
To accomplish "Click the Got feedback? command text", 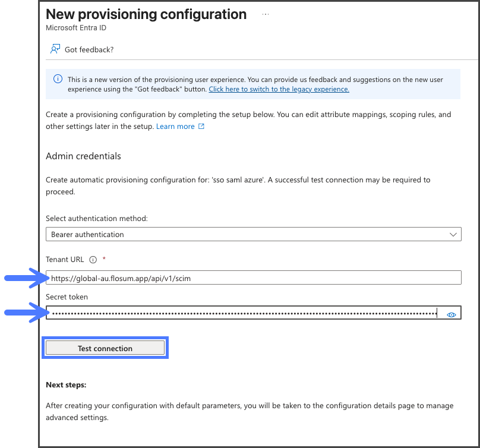I will (x=89, y=49).
